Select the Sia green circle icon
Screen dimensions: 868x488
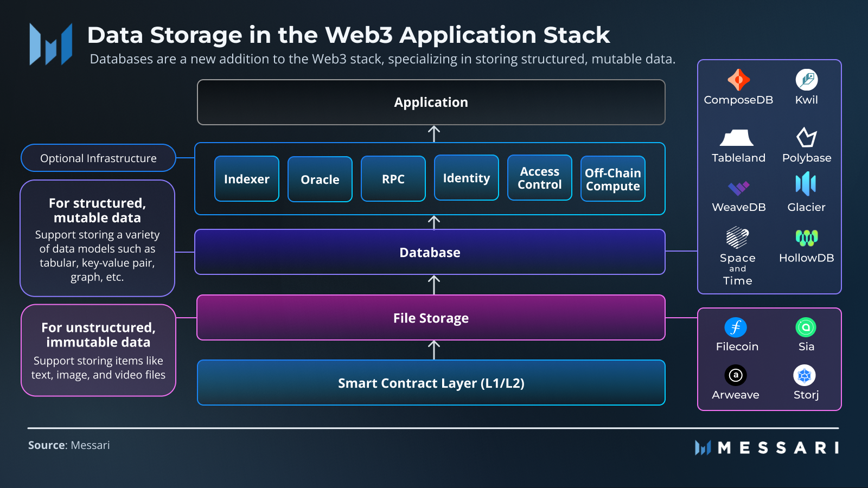pos(806,328)
